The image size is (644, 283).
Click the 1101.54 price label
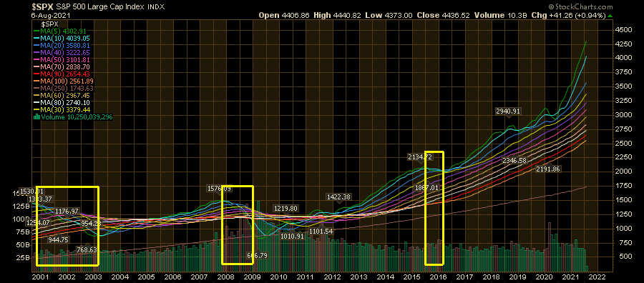click(320, 232)
